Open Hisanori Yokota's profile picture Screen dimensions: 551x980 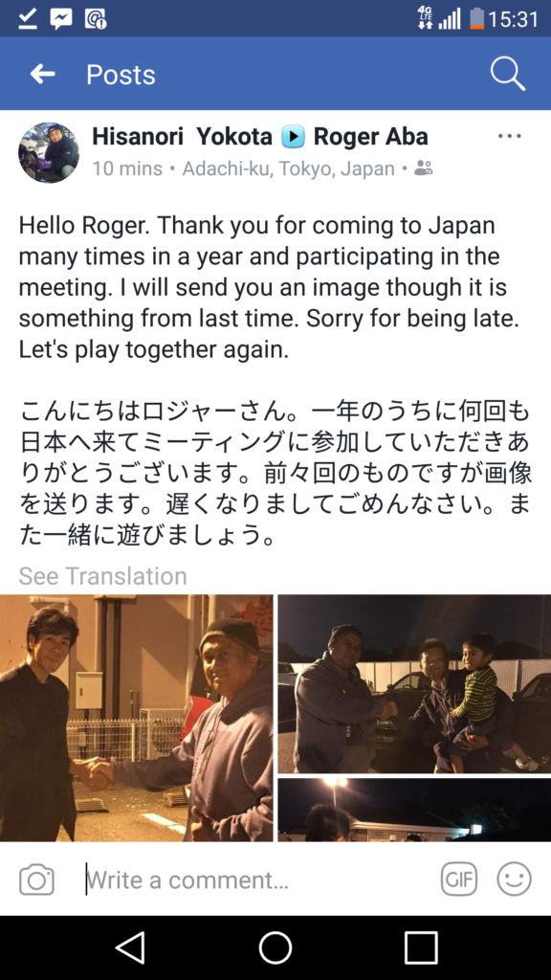coord(49,152)
